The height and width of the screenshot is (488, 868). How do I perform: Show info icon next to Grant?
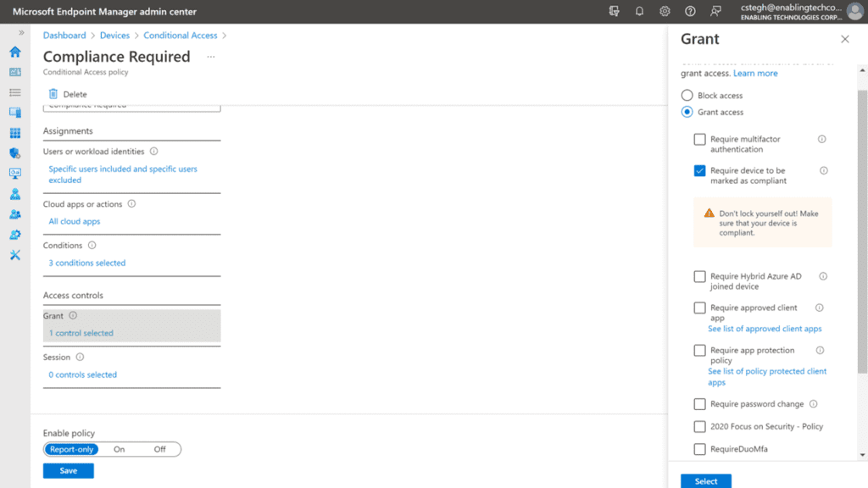point(73,315)
